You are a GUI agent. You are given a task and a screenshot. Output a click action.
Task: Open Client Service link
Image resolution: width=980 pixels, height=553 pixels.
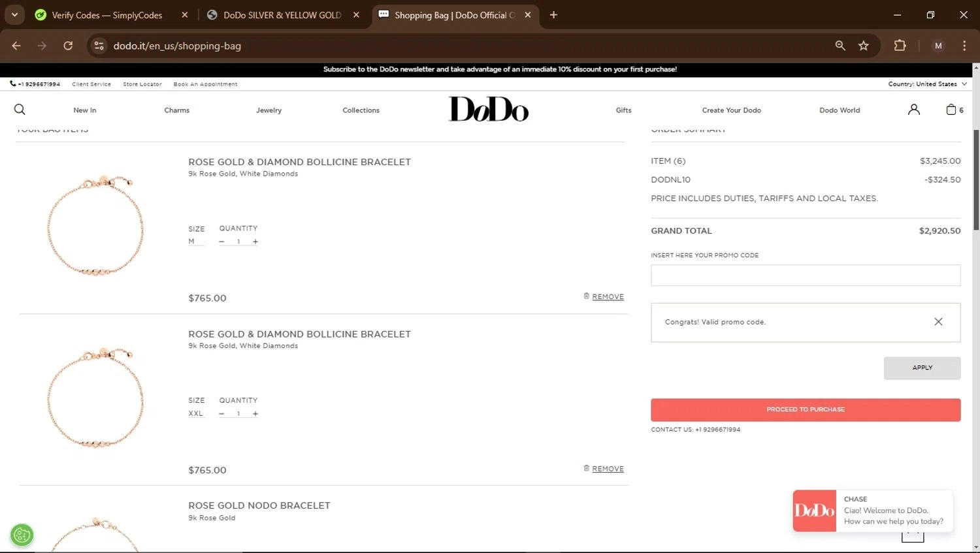(91, 84)
